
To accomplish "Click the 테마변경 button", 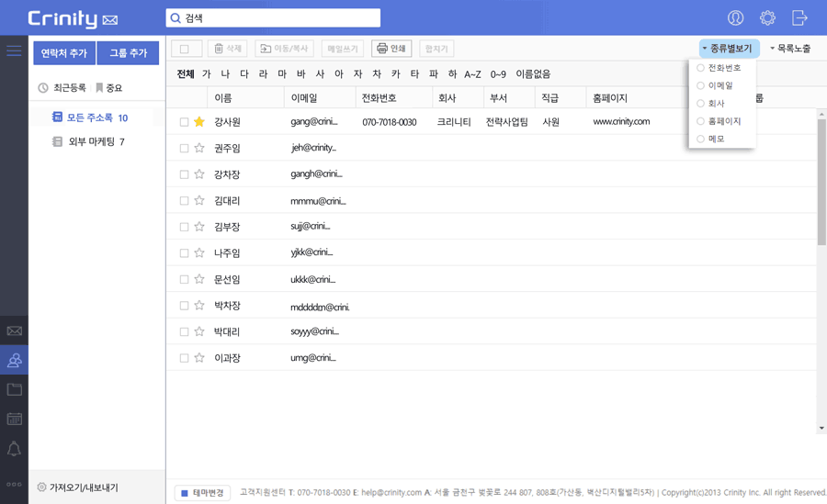I will click(x=202, y=493).
